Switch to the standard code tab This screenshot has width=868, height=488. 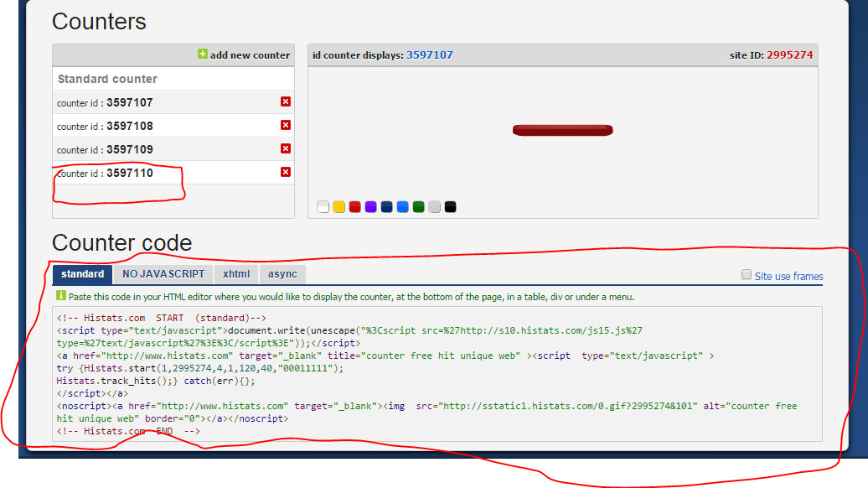(x=82, y=274)
